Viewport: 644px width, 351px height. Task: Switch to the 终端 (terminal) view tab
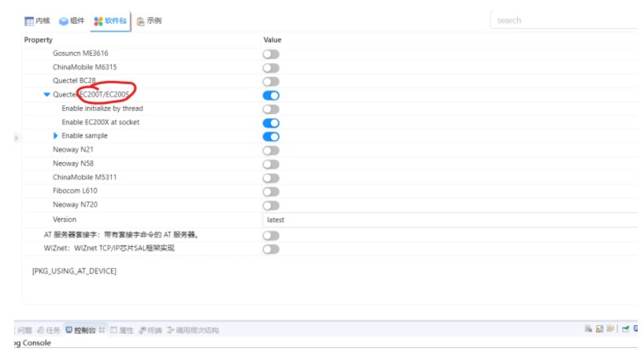pyautogui.click(x=150, y=330)
